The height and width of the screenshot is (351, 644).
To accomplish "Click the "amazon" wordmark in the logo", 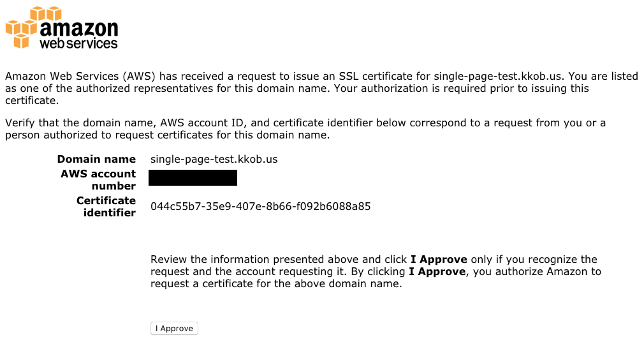I will pyautogui.click(x=78, y=29).
